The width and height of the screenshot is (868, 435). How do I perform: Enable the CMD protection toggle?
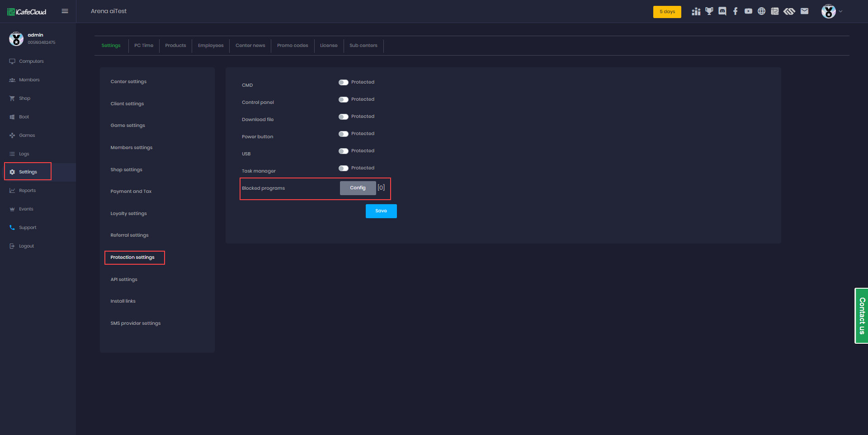click(344, 82)
